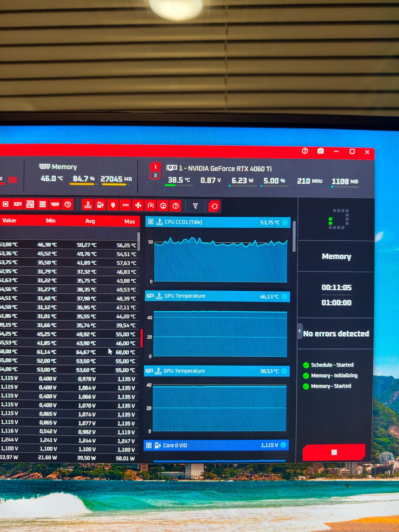The height and width of the screenshot is (532, 399).
Task: Show power sensors using plug icon
Action: click(x=113, y=205)
